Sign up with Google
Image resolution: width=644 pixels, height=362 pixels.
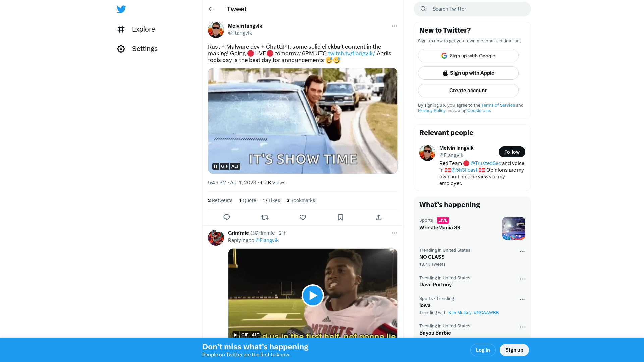[468, 56]
